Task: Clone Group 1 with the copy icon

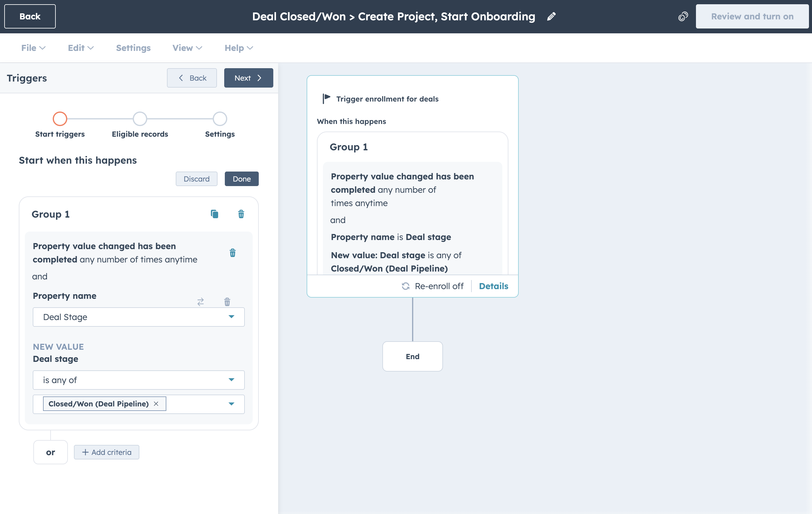Action: click(x=215, y=214)
